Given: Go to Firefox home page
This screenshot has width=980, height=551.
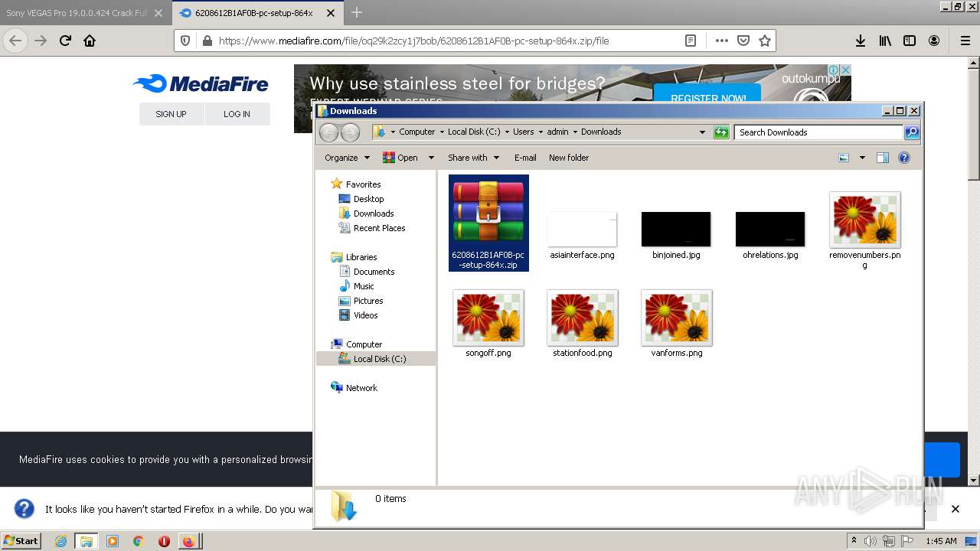Looking at the screenshot, I should [90, 41].
